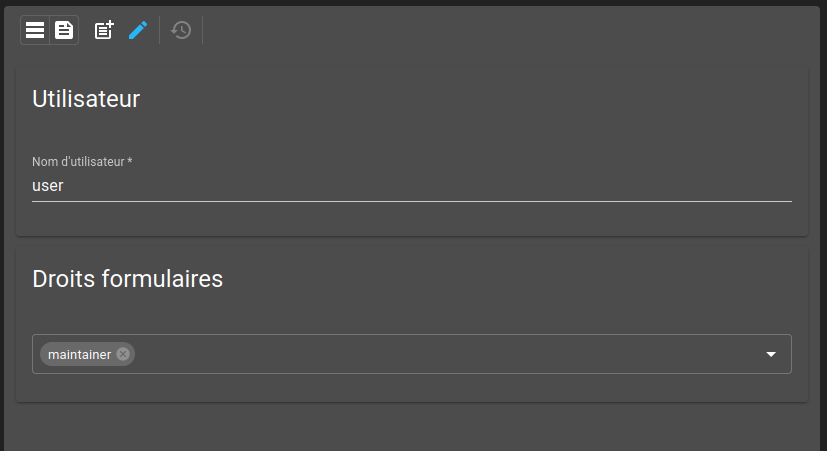Click the blue pencil edit icon

[138, 30]
